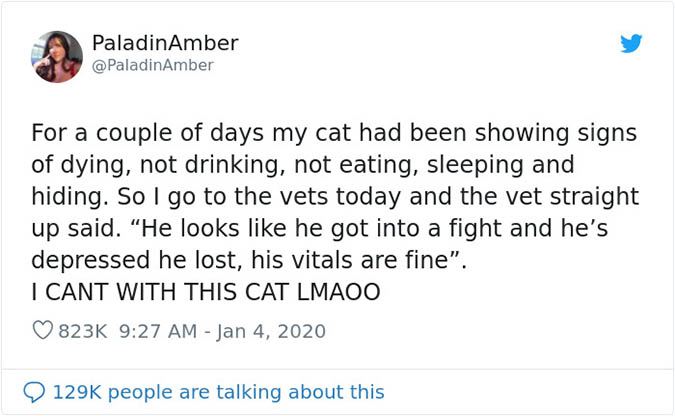Click the line "depressed he lost, his vitals"
Image resolution: width=675 pixels, height=416 pixels.
pyautogui.click(x=257, y=259)
